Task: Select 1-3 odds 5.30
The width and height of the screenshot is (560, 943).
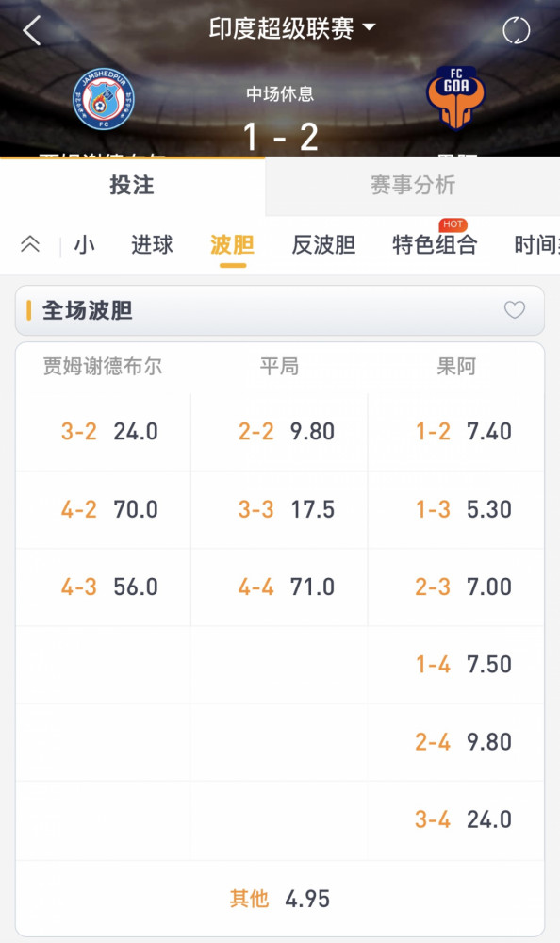Action: click(x=456, y=509)
